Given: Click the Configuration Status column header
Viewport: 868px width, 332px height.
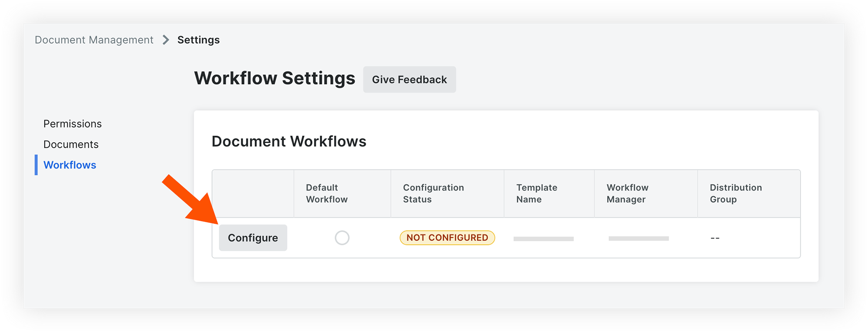Looking at the screenshot, I should (434, 193).
